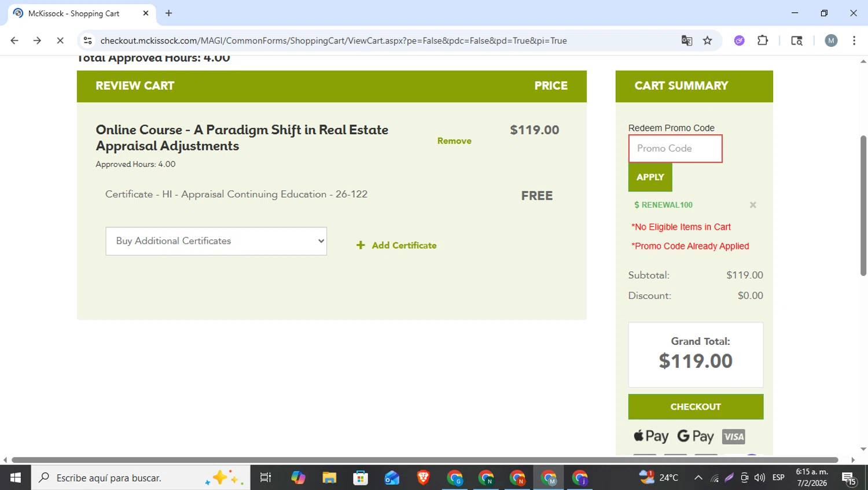Go back to the previous page

(x=14, y=40)
